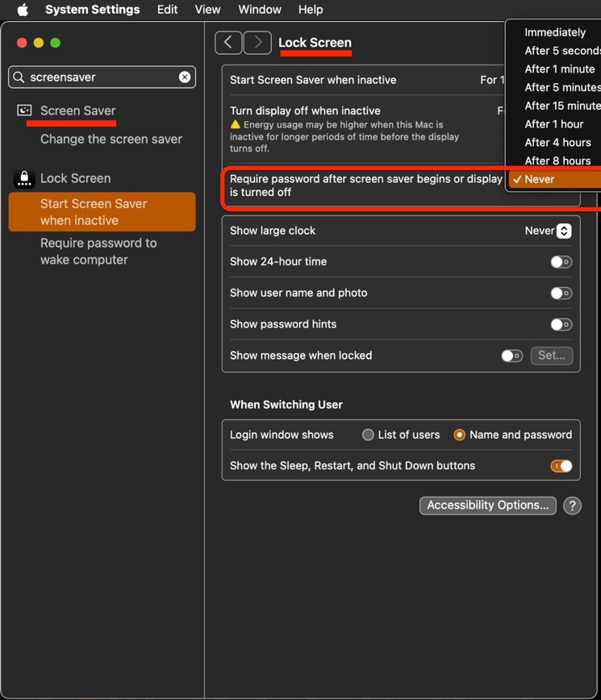Click the Lock Screen padlock icon
The image size is (601, 700).
(x=24, y=178)
